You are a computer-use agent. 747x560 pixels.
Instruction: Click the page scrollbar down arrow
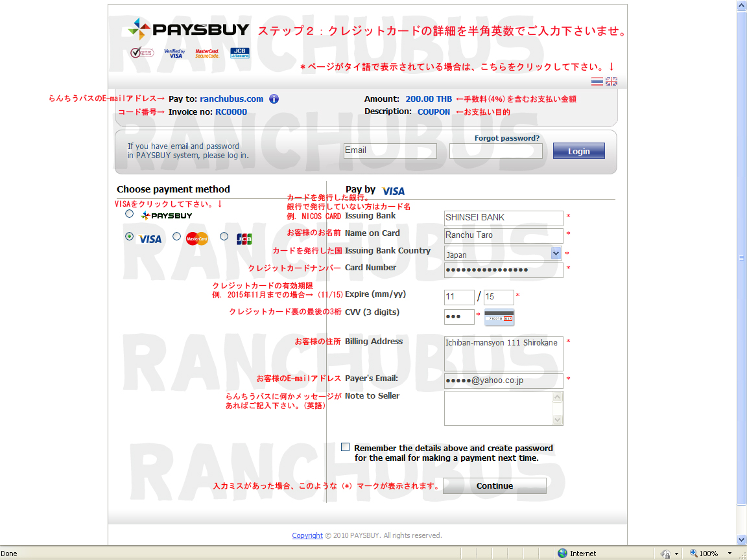pyautogui.click(x=741, y=539)
